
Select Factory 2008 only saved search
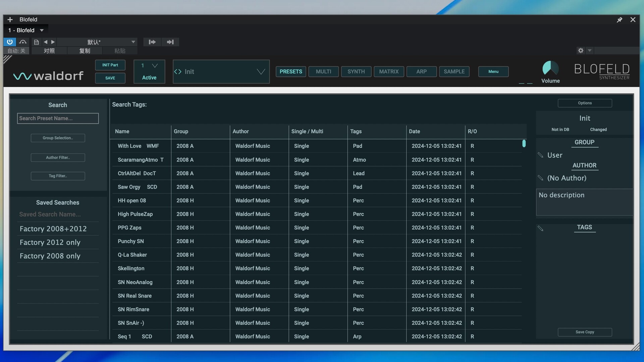[58, 256]
